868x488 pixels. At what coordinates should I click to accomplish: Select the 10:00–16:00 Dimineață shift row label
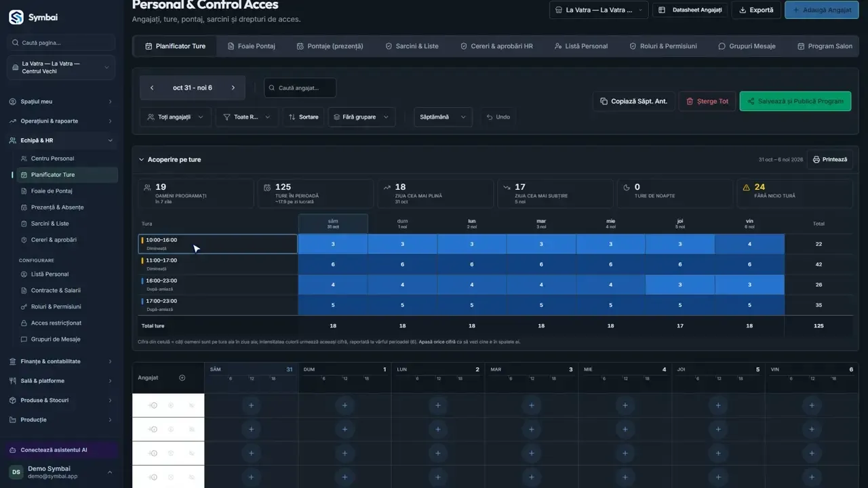(x=218, y=244)
